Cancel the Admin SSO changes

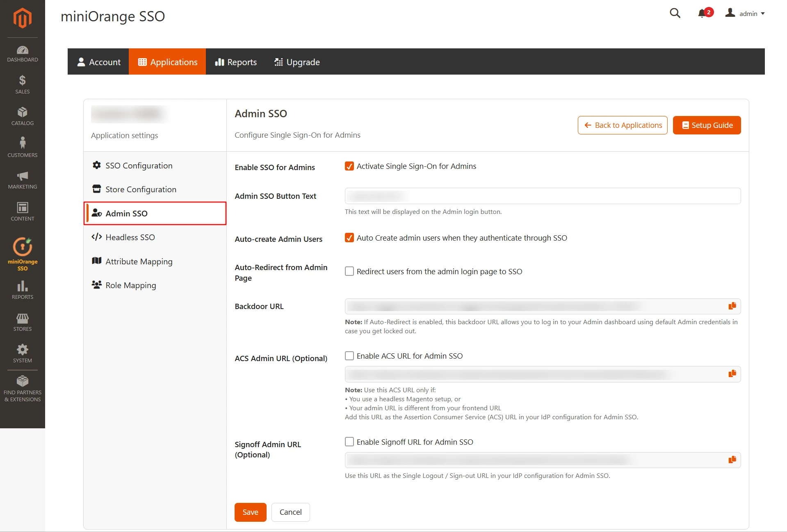[x=290, y=512]
